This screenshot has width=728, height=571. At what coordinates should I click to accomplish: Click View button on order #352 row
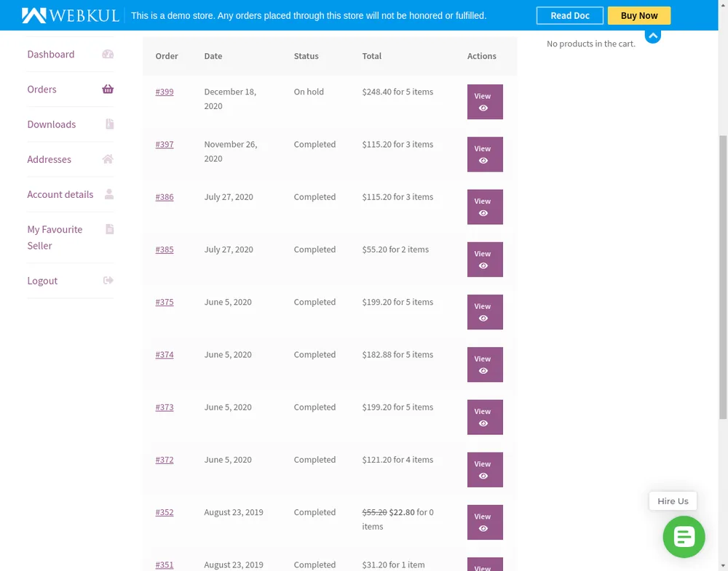pyautogui.click(x=485, y=522)
